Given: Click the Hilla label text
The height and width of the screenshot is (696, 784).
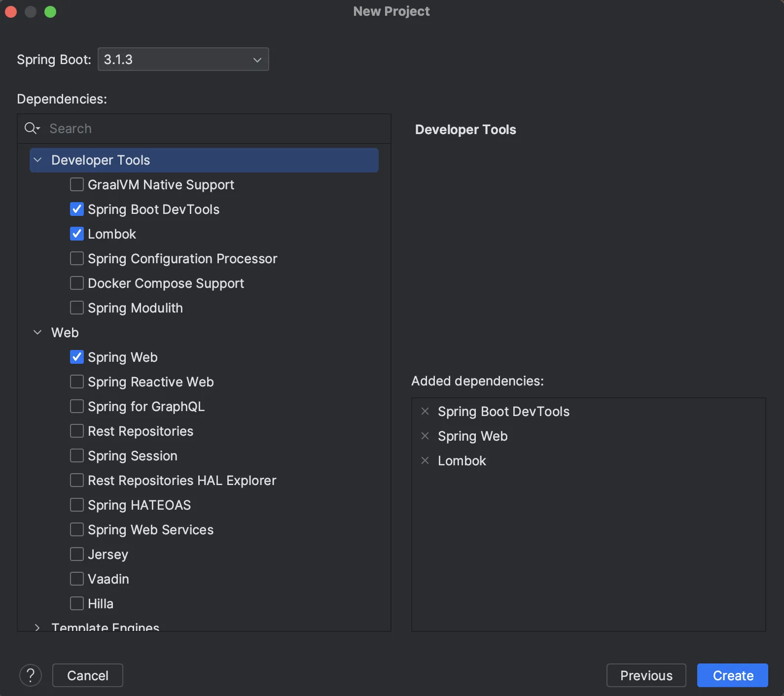Looking at the screenshot, I should click(101, 604).
